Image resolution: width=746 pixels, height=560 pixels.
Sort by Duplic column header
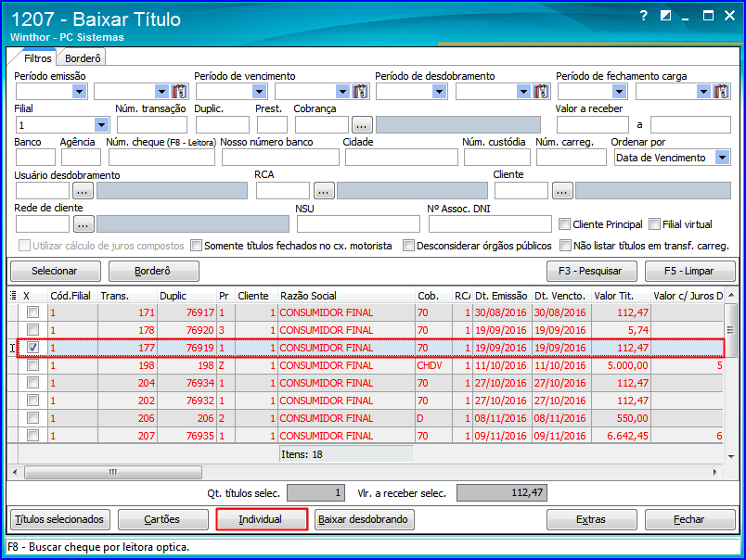click(x=186, y=296)
